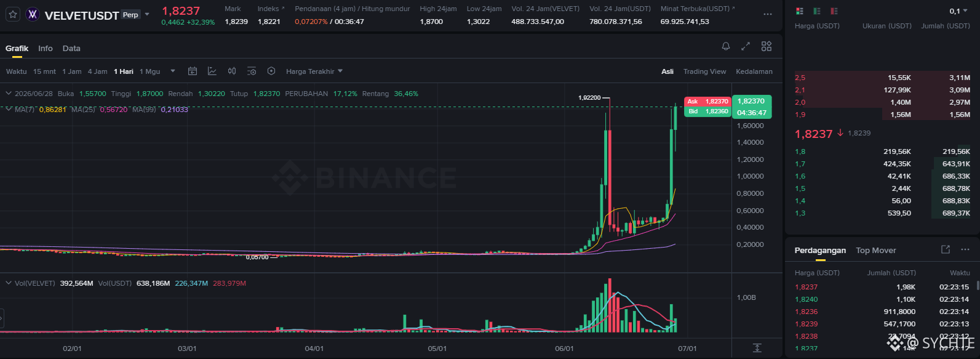This screenshot has height=359, width=980.
Task: Show both bids and asks order book view
Action: point(800,11)
